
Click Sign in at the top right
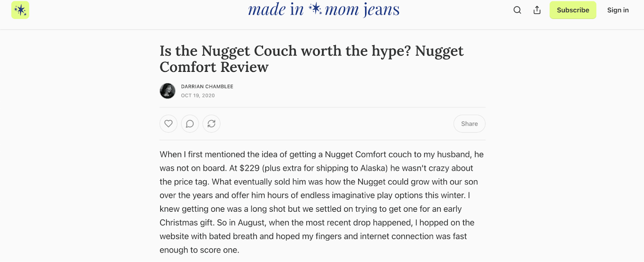618,10
